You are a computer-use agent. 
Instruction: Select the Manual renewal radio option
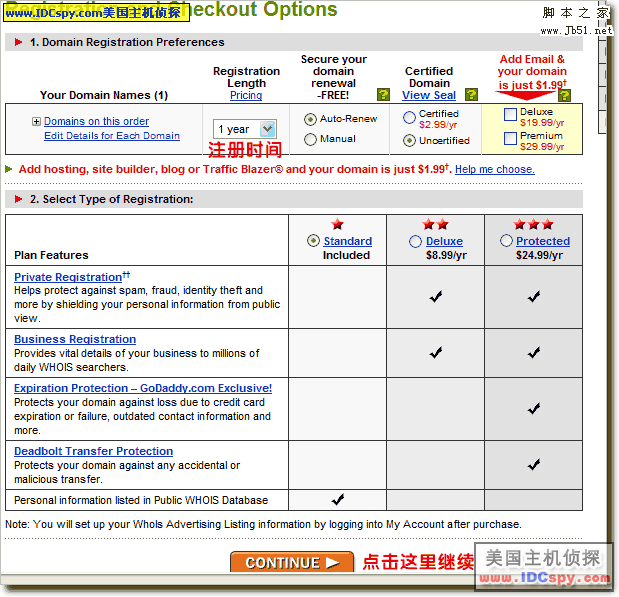point(310,140)
